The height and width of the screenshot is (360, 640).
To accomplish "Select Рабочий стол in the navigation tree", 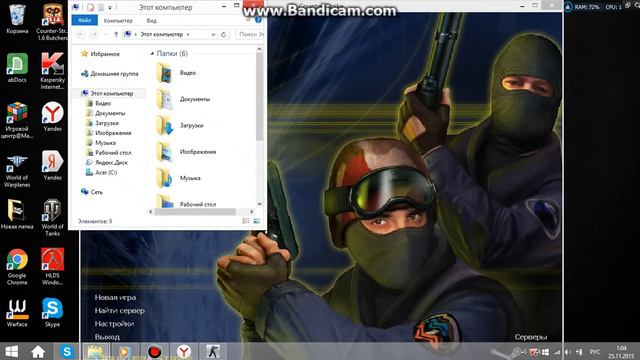I will click(109, 153).
